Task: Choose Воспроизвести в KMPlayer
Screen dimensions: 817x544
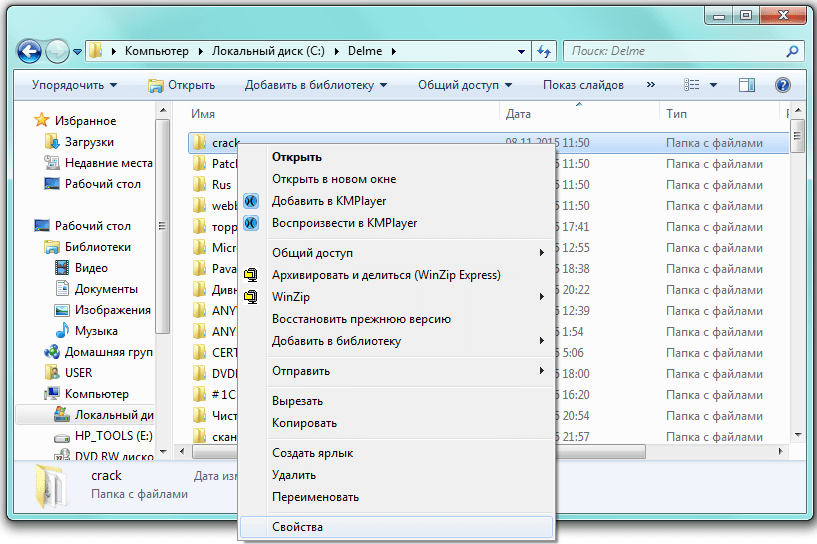Action: pos(396,222)
